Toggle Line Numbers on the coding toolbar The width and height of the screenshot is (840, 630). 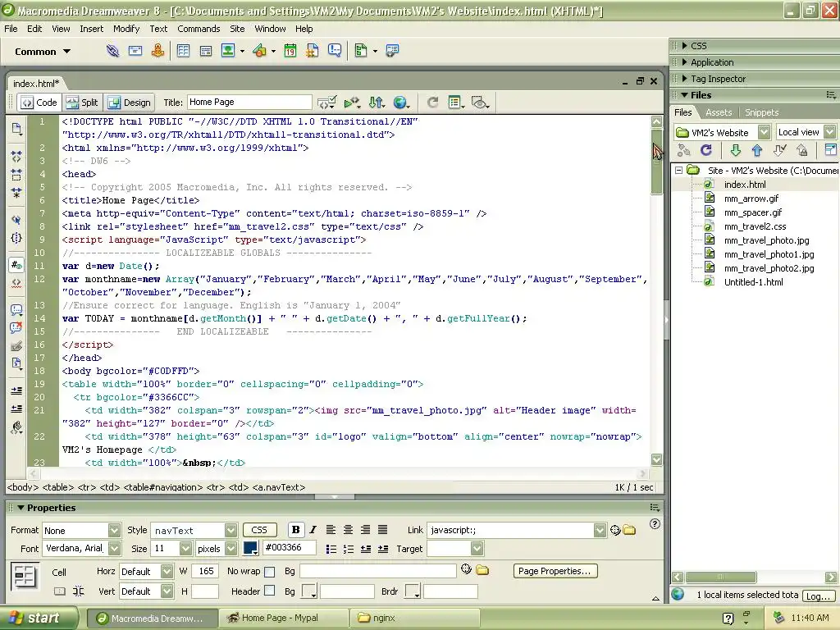(16, 265)
